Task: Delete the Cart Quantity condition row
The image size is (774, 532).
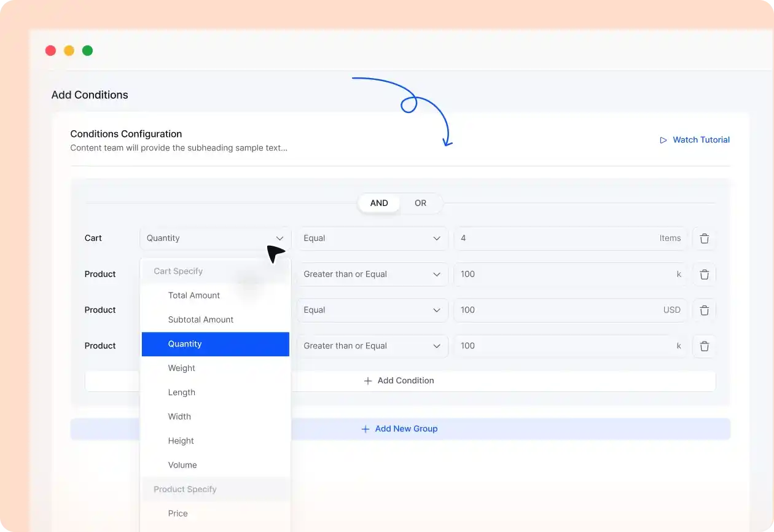Action: [x=704, y=238]
